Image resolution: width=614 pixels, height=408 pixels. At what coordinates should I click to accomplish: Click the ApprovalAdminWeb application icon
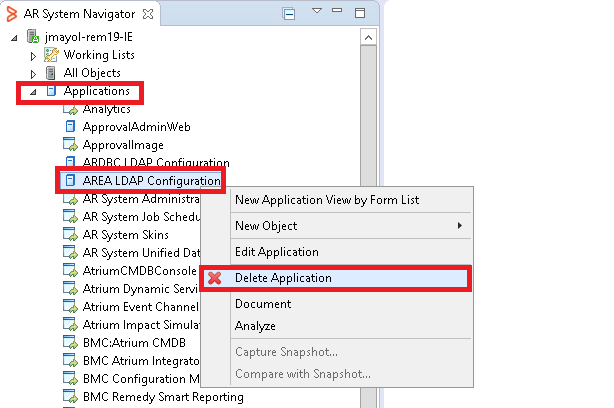70,126
